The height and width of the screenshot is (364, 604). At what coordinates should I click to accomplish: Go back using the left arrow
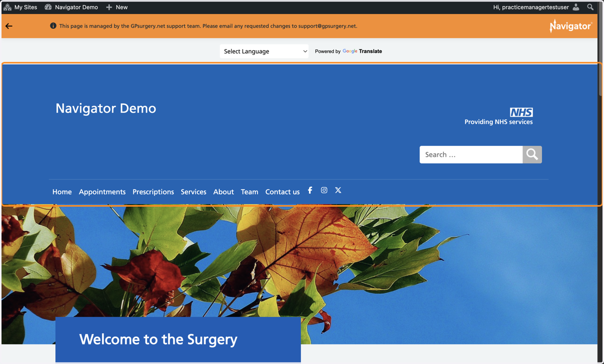[x=9, y=26]
